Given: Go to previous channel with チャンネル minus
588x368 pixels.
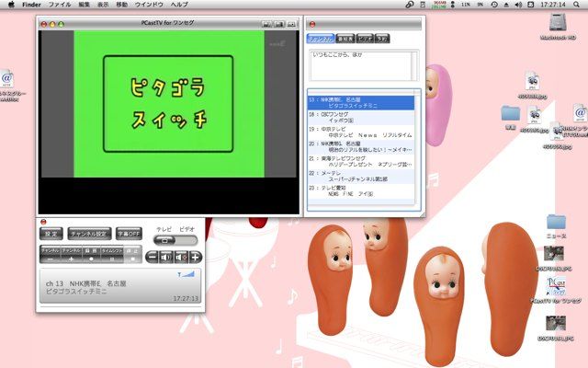Looking at the screenshot, I should pyautogui.click(x=50, y=256).
